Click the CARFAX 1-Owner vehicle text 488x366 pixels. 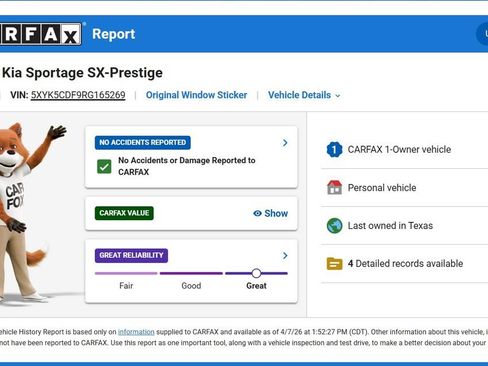click(399, 149)
